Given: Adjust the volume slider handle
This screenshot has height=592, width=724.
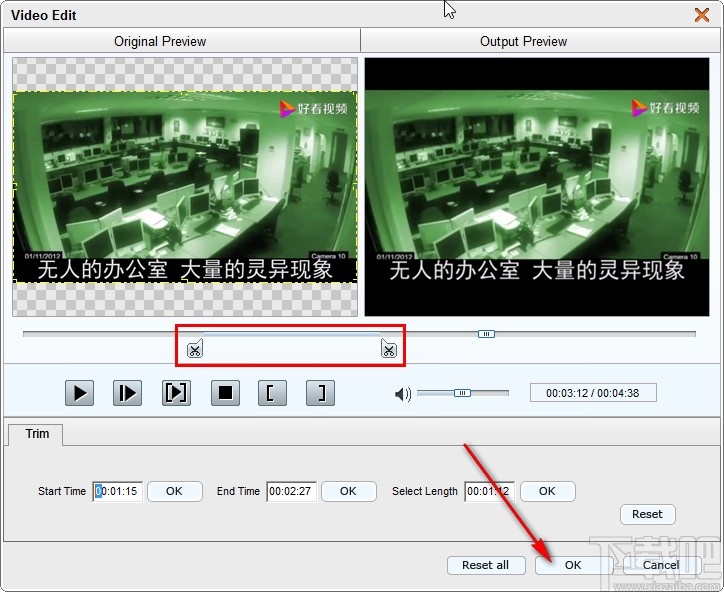Looking at the screenshot, I should (x=462, y=393).
